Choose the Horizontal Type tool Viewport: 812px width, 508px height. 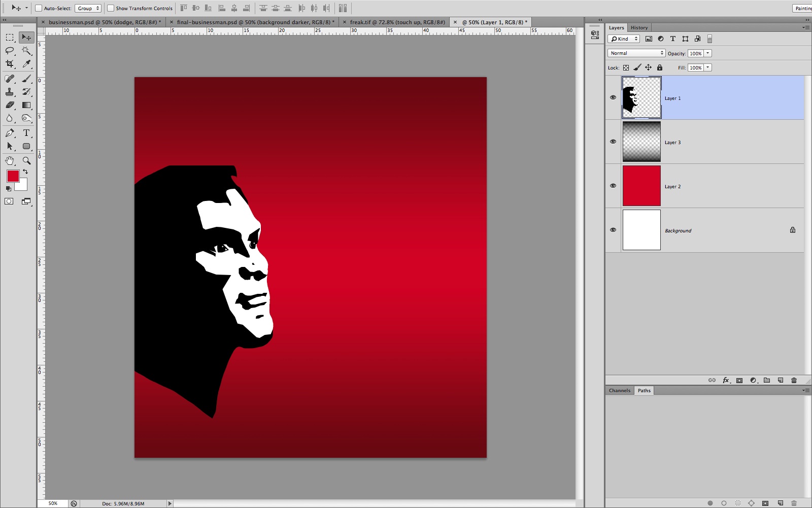pos(26,133)
